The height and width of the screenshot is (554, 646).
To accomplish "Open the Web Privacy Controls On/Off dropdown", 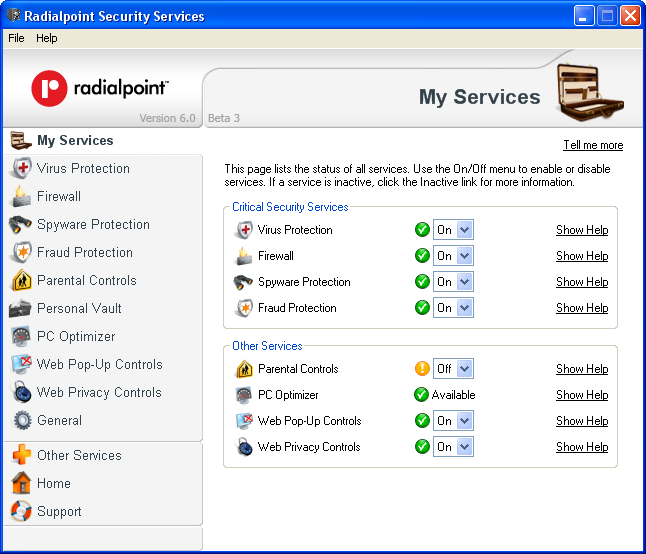I will click(x=453, y=446).
